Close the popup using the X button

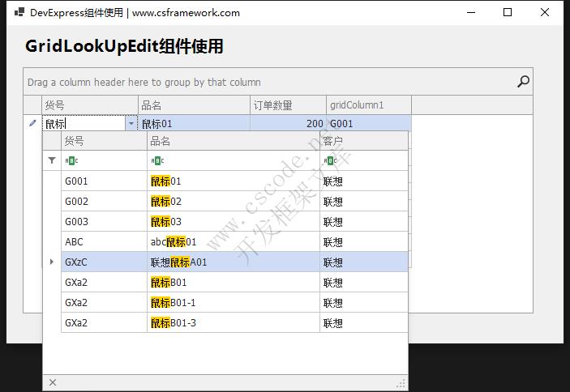(53, 382)
